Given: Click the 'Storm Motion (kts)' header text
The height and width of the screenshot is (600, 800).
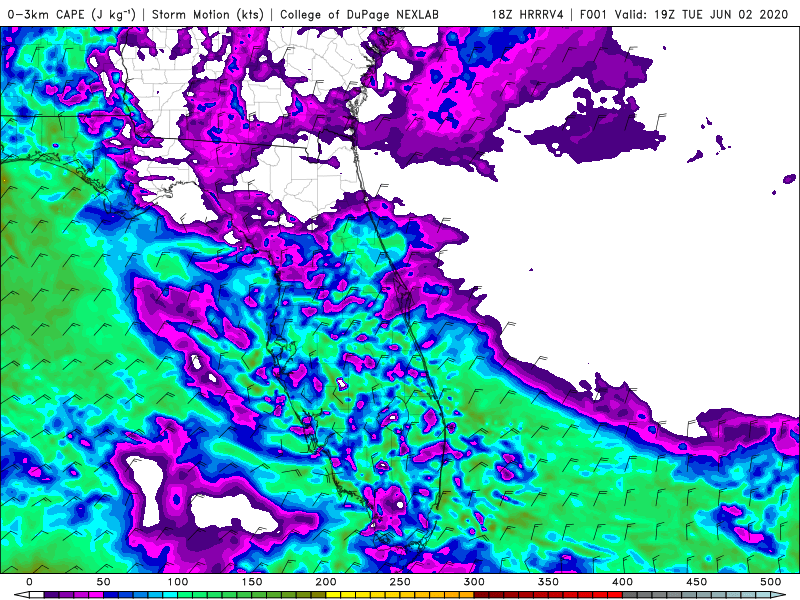Looking at the screenshot, I should click(208, 14).
